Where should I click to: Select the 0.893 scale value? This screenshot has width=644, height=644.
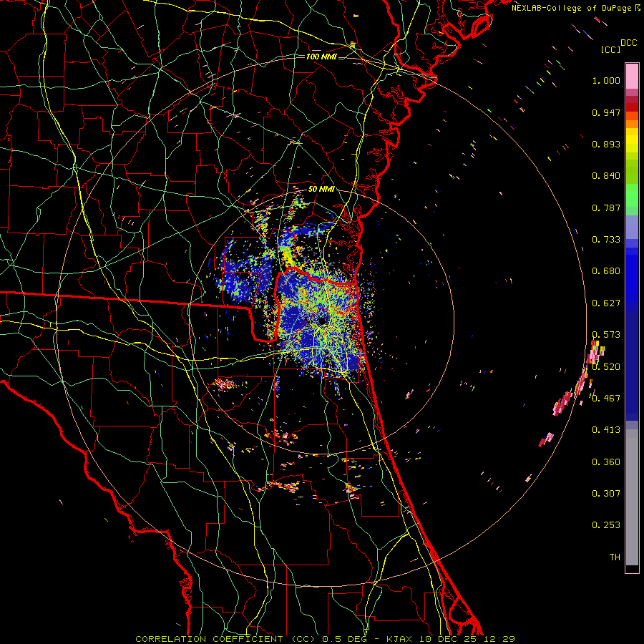[x=606, y=144]
